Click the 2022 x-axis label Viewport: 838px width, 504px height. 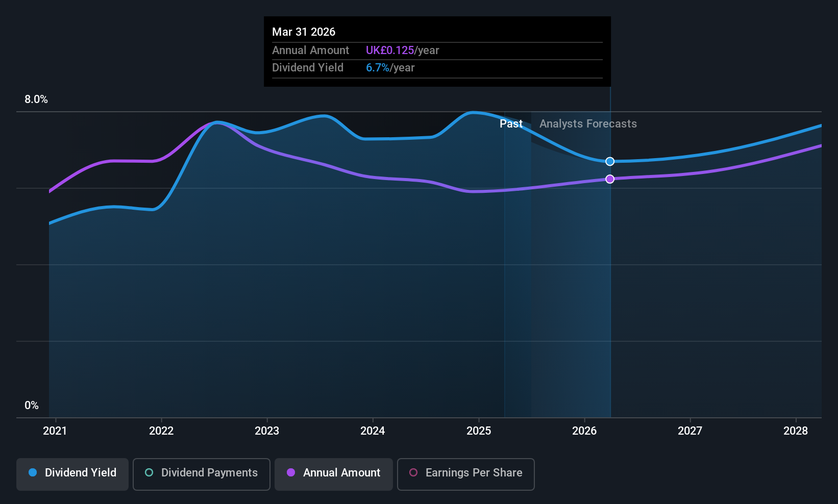coord(161,431)
